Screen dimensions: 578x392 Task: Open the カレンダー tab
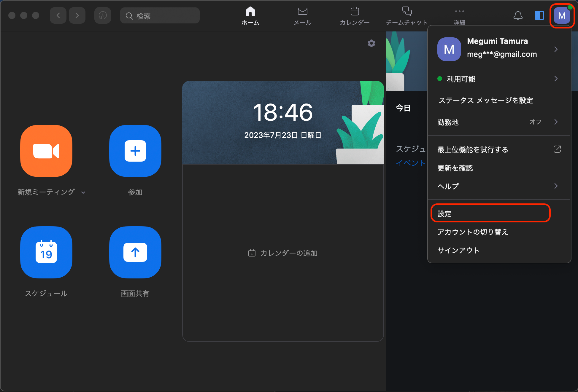[x=355, y=16]
